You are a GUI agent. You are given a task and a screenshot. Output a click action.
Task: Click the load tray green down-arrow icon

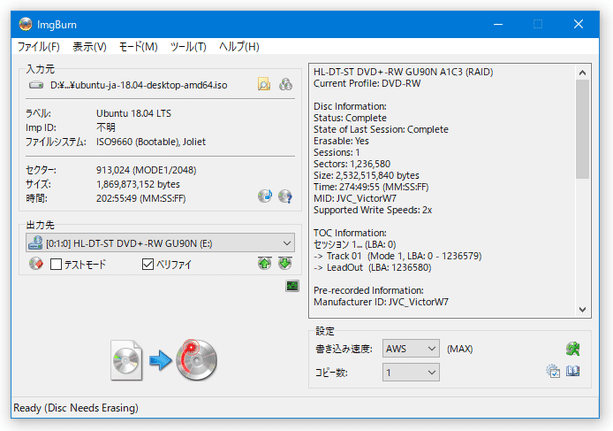(285, 263)
